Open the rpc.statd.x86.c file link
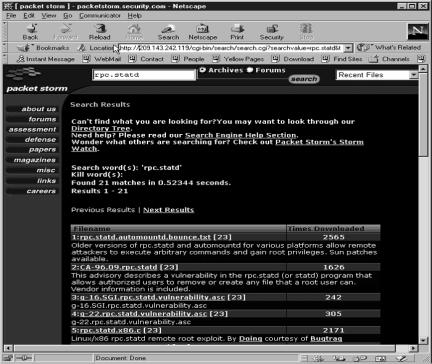Viewport: 432px width, 364px height. click(110, 330)
